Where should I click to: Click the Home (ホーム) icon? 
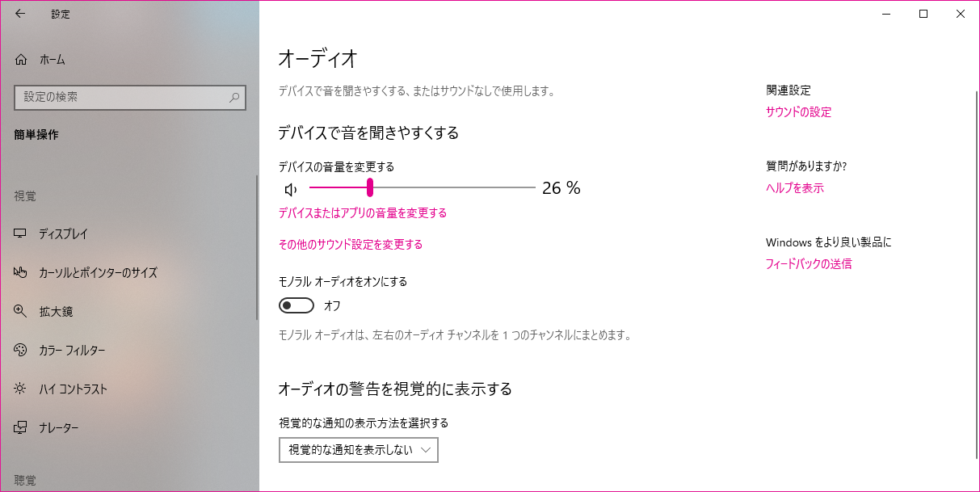(x=21, y=60)
